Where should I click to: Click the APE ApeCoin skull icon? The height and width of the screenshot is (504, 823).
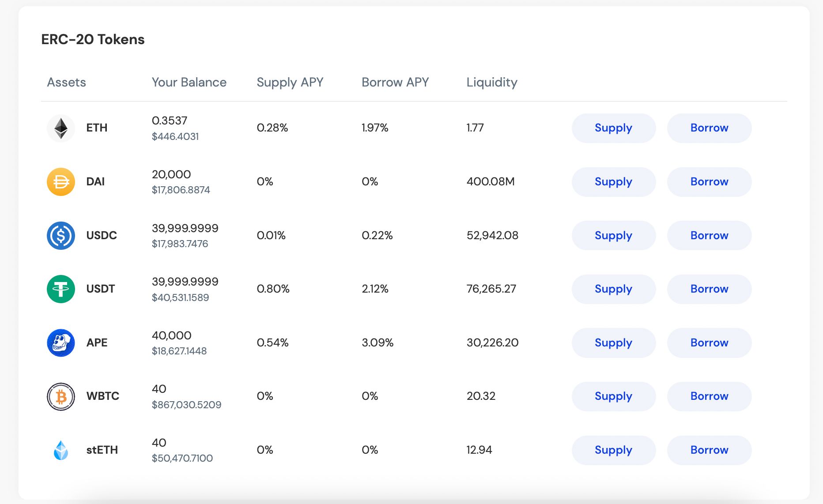click(61, 343)
